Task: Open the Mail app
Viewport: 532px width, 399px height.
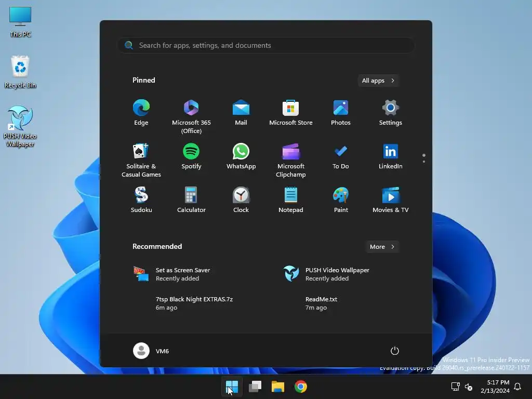Action: pos(241,113)
